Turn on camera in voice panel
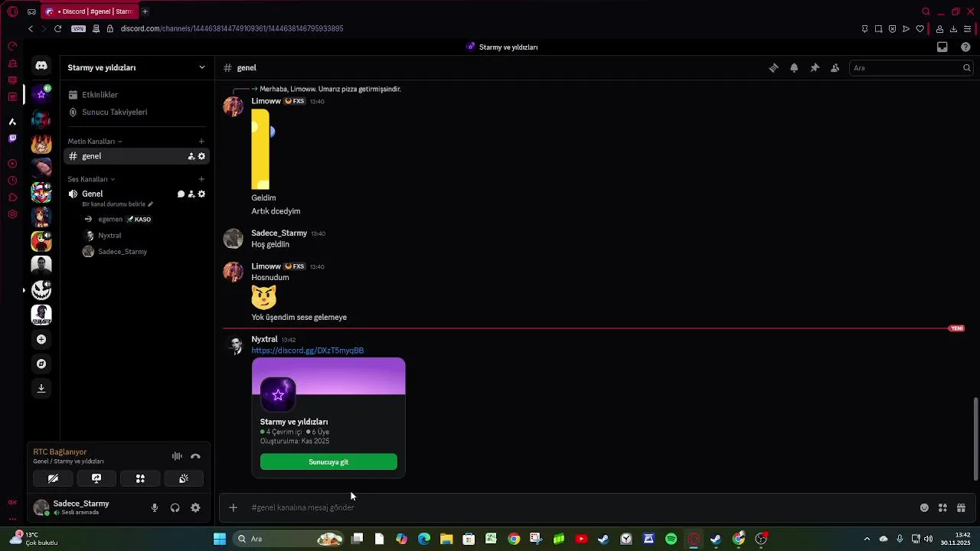 coord(53,478)
